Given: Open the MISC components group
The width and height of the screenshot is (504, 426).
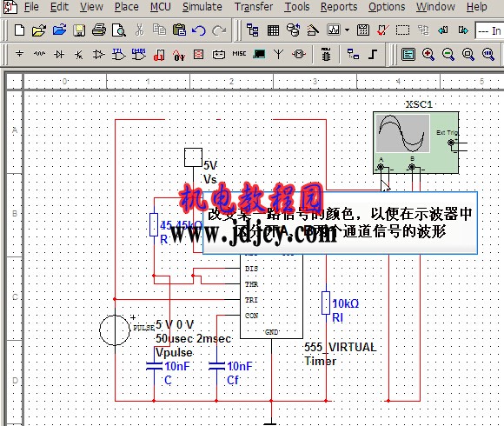Looking at the screenshot, I should [239, 54].
